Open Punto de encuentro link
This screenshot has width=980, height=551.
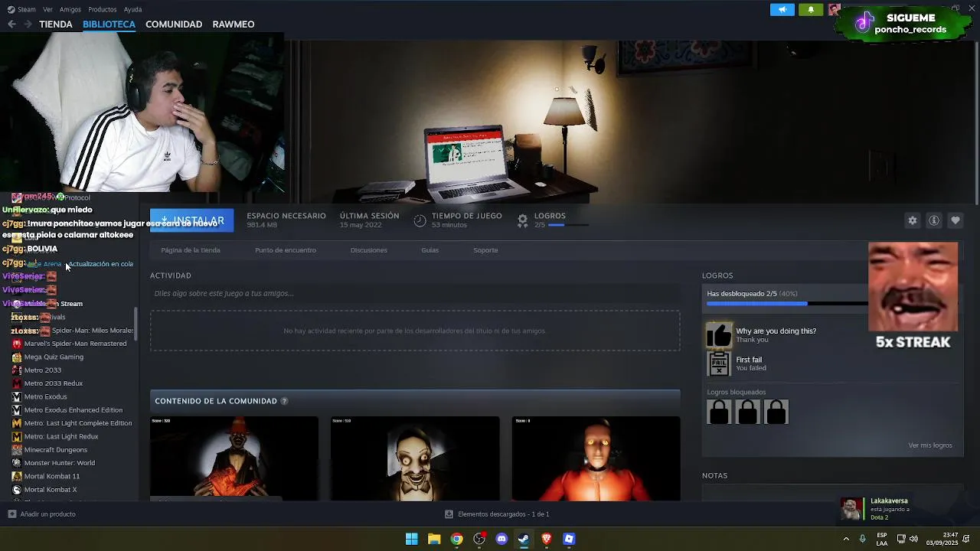286,250
